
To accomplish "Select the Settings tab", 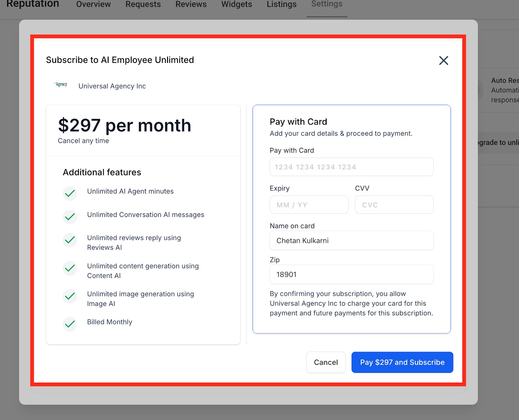I will pyautogui.click(x=327, y=5).
